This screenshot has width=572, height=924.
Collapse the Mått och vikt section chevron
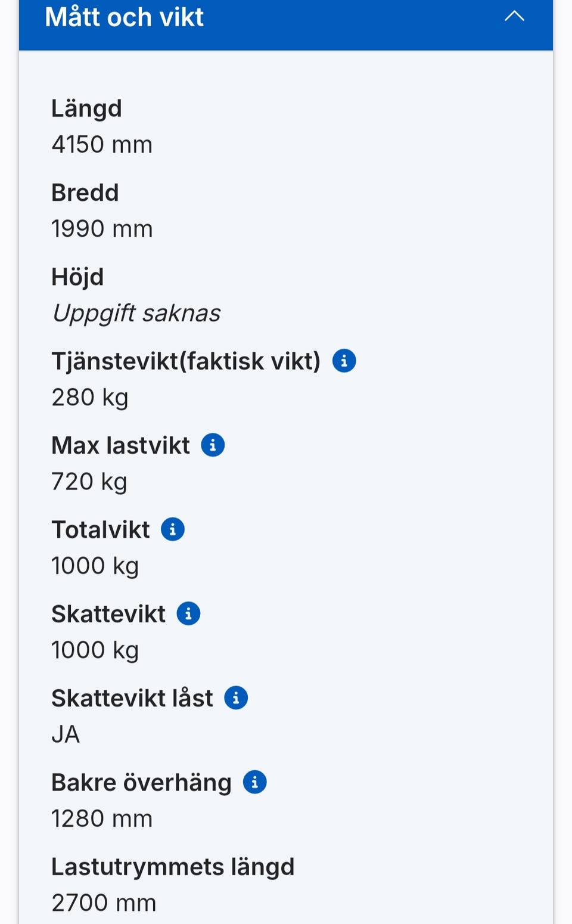coord(514,17)
